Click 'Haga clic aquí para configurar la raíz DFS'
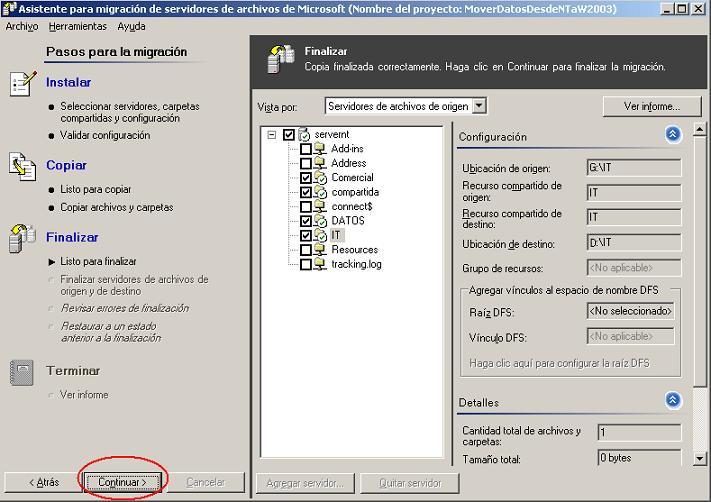Viewport: 711px width, 502px height. [x=560, y=363]
